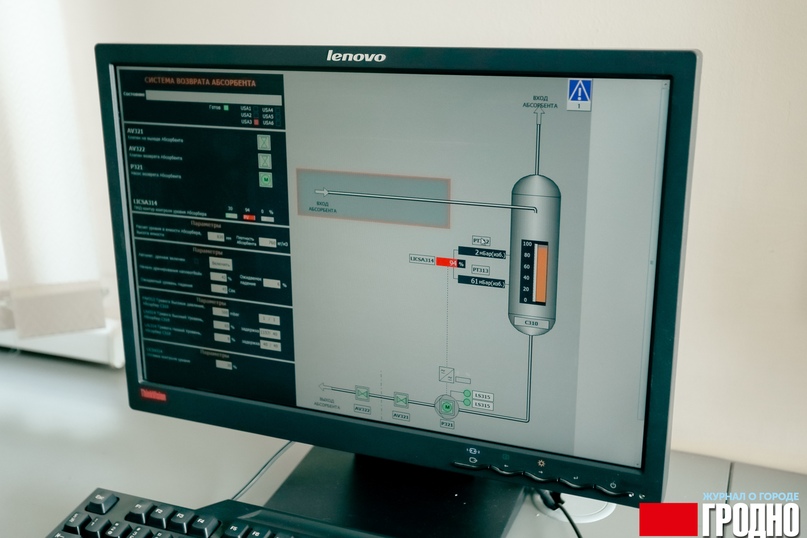The width and height of the screenshot is (807, 538).
Task: Click the green Готов status indicator
Action: click(x=225, y=108)
